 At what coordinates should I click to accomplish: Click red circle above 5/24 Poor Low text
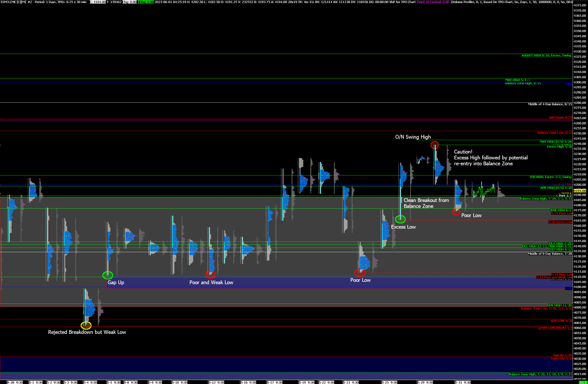coord(360,273)
